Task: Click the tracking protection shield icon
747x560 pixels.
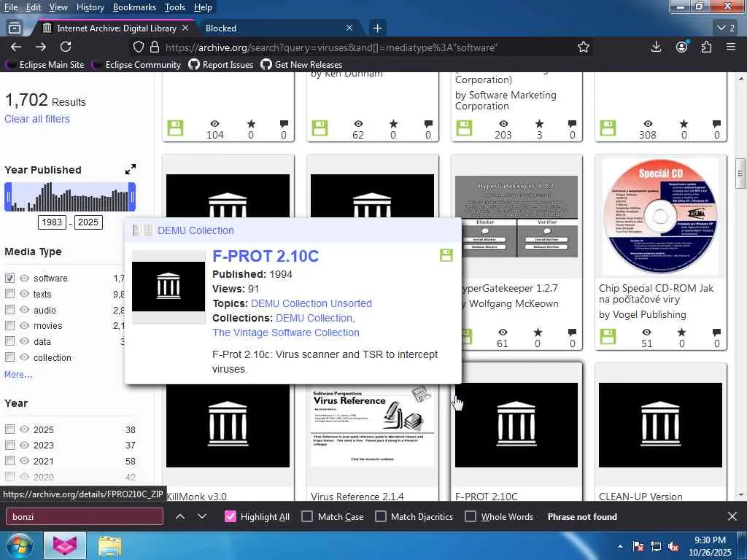Action: tap(138, 47)
